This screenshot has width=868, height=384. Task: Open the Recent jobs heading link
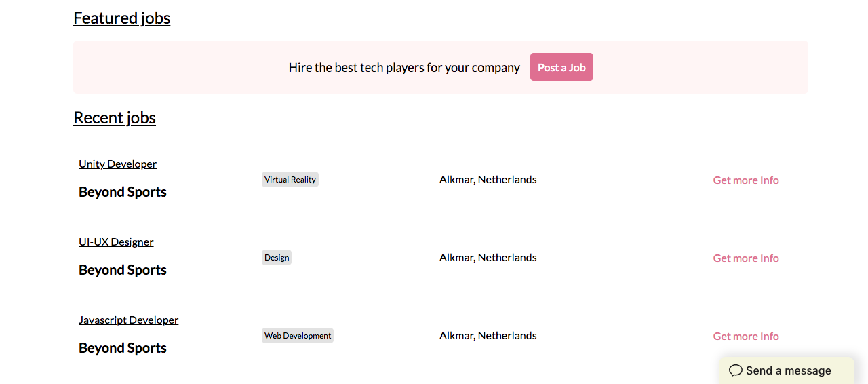click(x=115, y=117)
